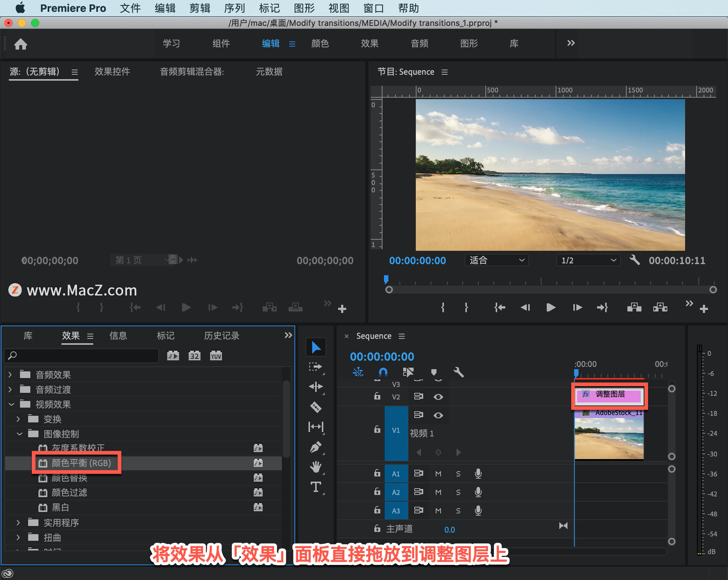The width and height of the screenshot is (728, 580).
Task: Click the YUV effects filter icon
Action: pyautogui.click(x=216, y=356)
